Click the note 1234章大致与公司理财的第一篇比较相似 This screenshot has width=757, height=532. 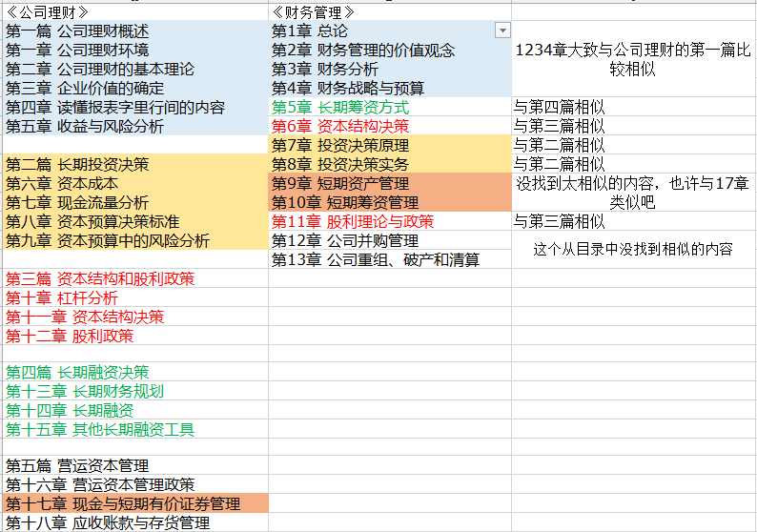[x=633, y=59]
